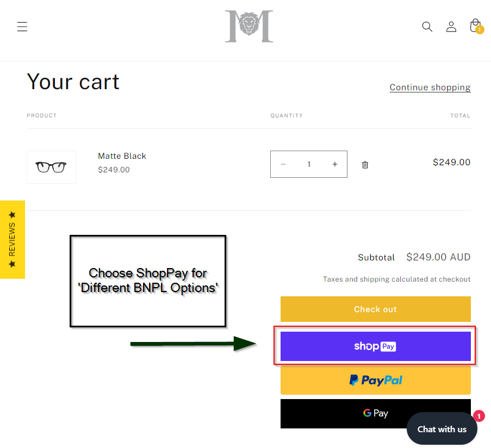Remove Matte Black with trash icon
Viewport: 491px width, 448px height.
coord(365,165)
